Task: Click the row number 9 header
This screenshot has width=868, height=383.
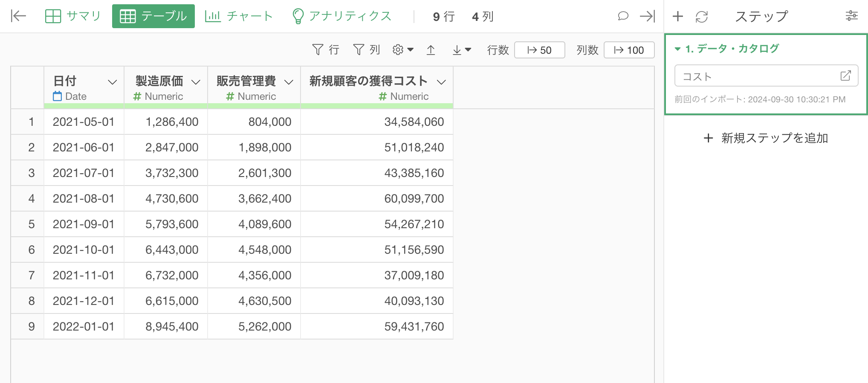Action: 28,327
